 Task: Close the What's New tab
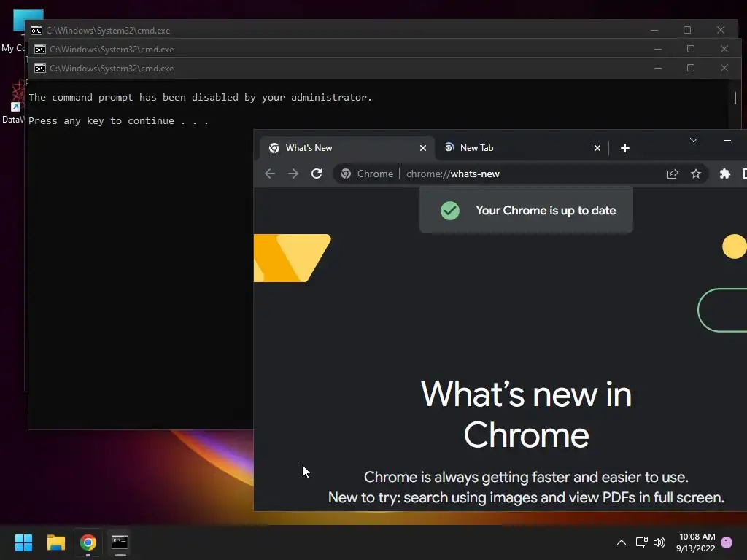(x=422, y=148)
